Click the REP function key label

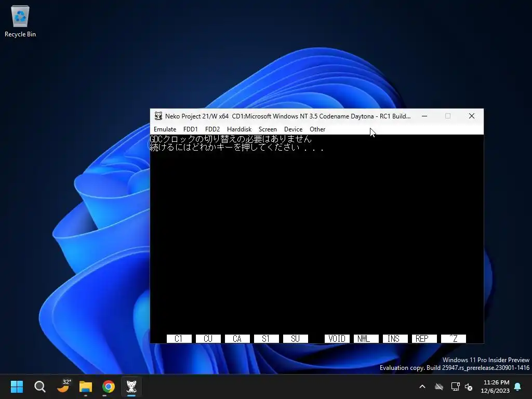point(424,339)
